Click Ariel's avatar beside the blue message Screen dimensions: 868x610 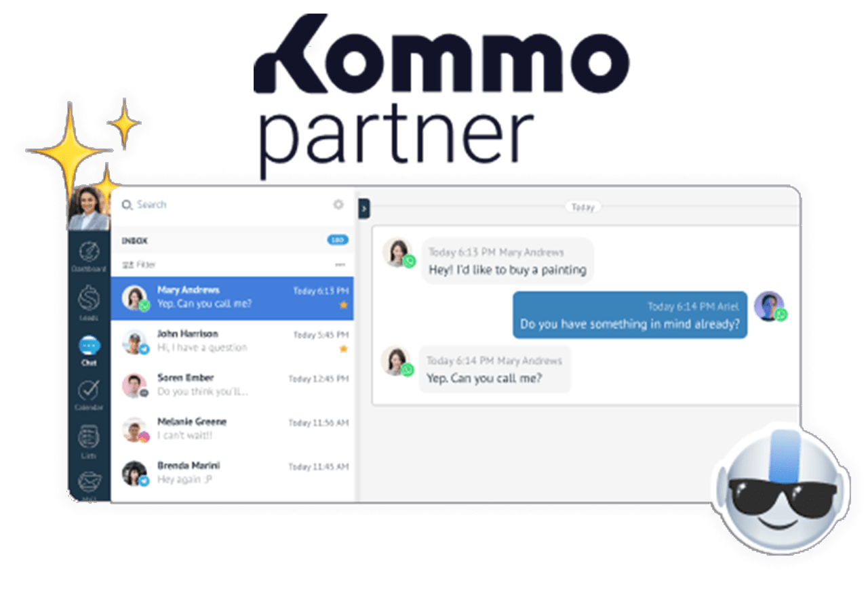[770, 306]
